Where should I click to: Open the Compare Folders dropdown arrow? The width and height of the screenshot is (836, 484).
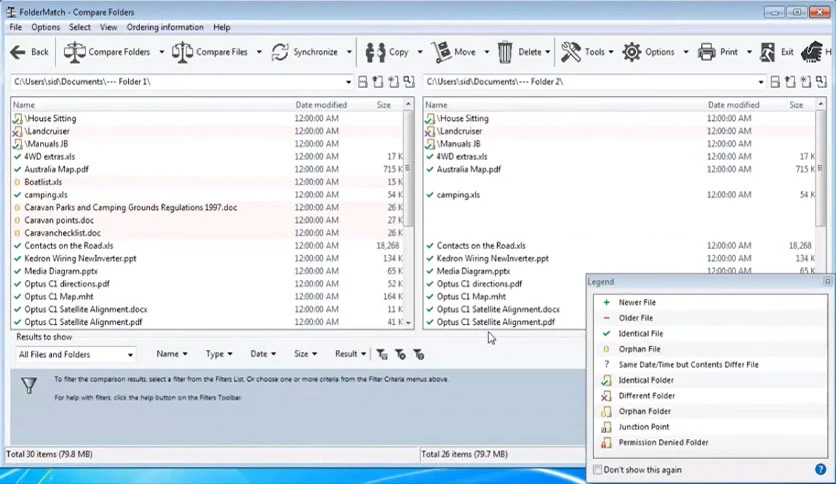pos(162,52)
